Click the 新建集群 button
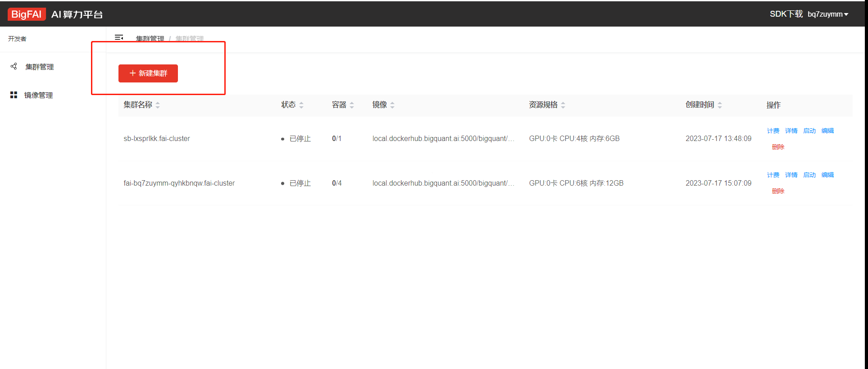The image size is (868, 369). click(x=148, y=73)
